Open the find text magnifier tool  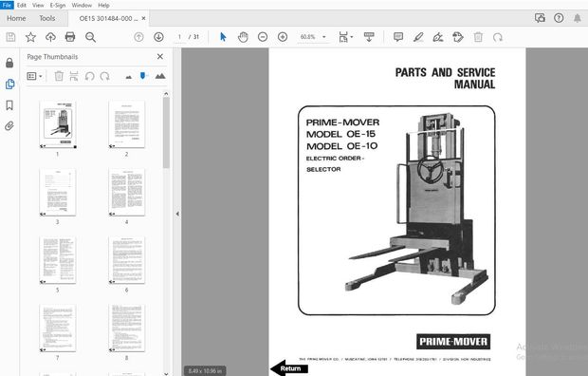tap(90, 37)
